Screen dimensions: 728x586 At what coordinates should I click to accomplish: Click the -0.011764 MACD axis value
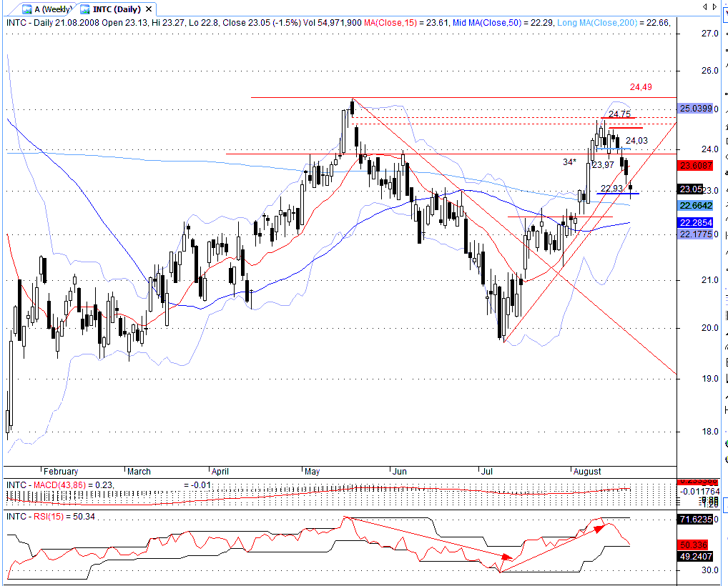tap(700, 492)
